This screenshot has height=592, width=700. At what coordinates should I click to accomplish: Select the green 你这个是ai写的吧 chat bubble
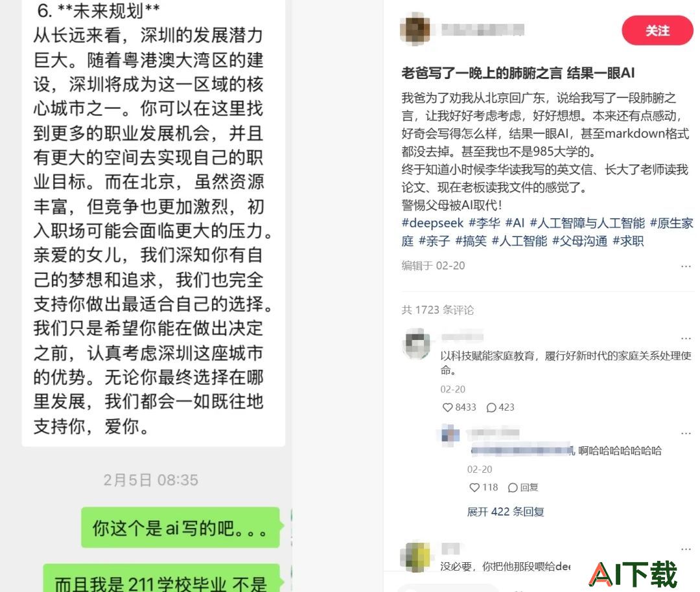180,528
